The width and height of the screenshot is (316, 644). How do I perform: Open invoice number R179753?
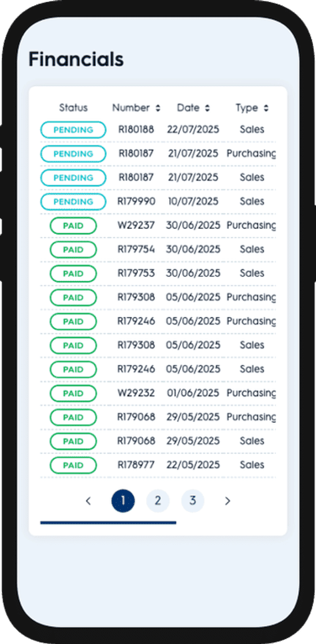pyautogui.click(x=136, y=273)
